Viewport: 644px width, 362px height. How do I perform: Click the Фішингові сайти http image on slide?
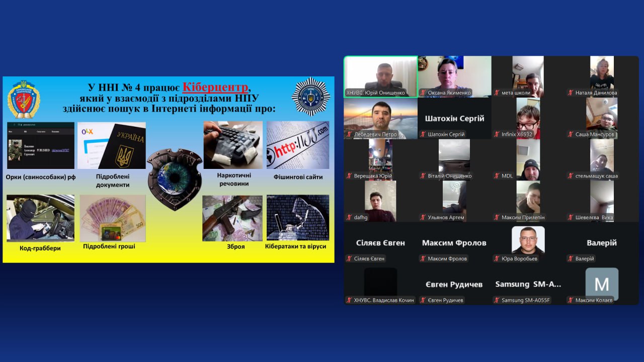click(x=298, y=145)
